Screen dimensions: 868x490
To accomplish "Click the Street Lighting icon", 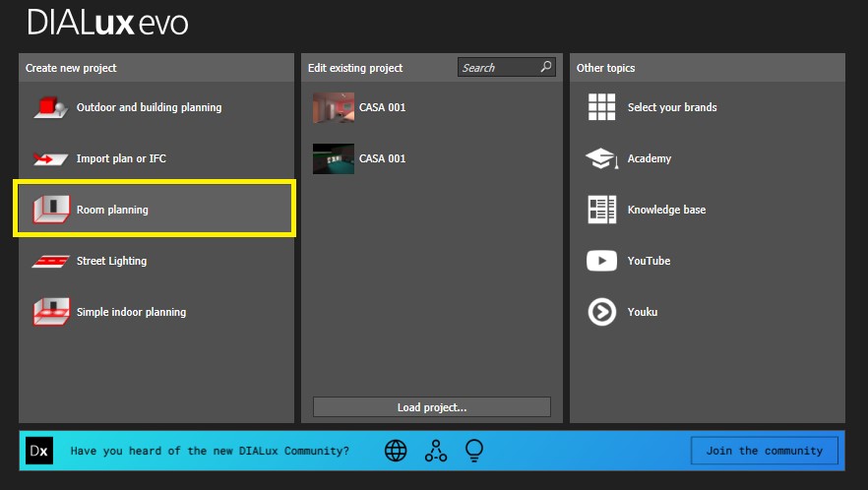I will (49, 261).
